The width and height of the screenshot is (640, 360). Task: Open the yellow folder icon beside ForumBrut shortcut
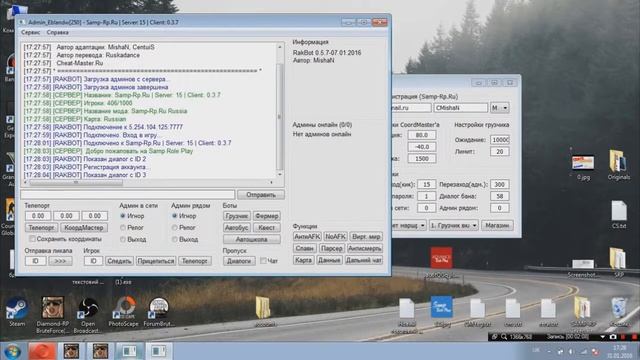[x=263, y=307]
